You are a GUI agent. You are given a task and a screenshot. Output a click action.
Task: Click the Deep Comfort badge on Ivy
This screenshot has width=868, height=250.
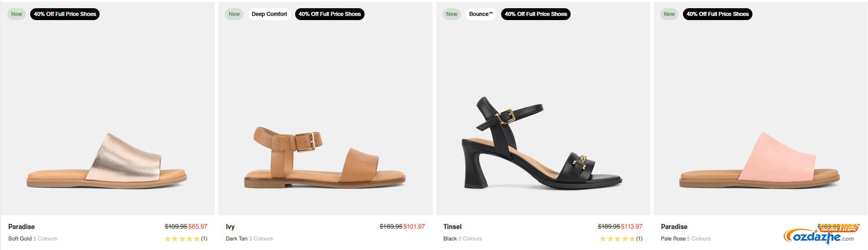coord(269,14)
